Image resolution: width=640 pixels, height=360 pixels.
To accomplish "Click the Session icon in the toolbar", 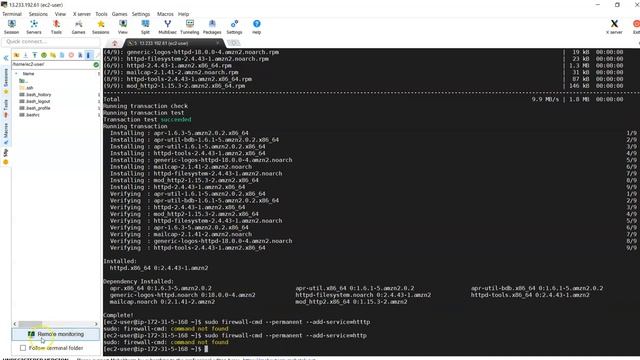I will (x=11, y=27).
